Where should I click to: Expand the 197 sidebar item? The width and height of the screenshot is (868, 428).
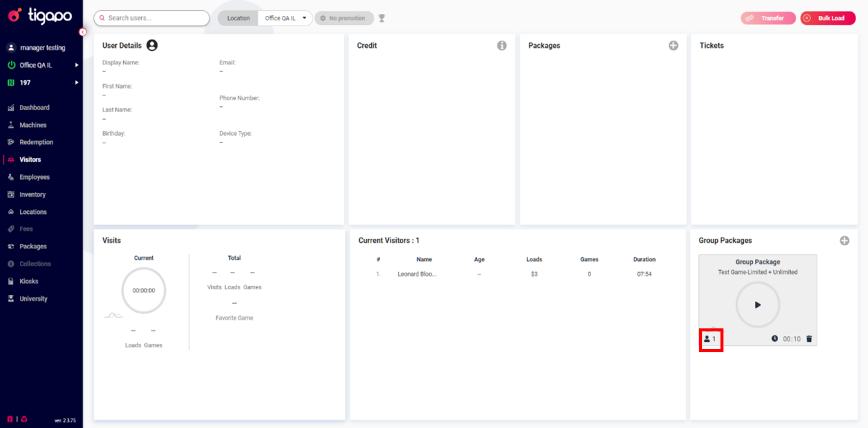point(77,82)
